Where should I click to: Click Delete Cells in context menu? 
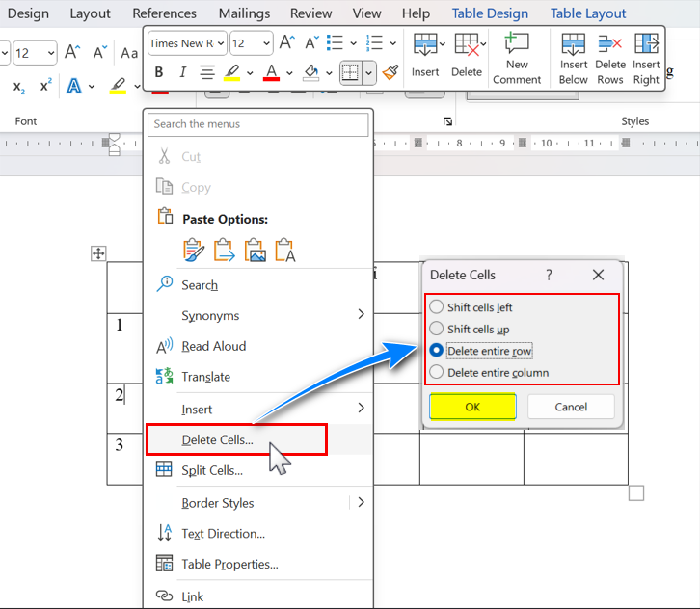218,440
